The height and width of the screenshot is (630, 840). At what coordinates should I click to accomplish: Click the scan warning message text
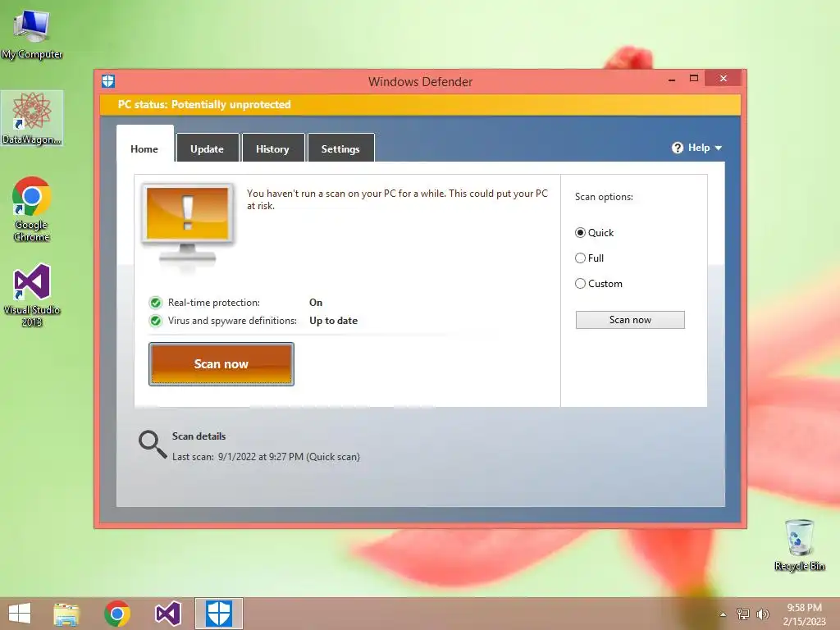[x=397, y=199]
